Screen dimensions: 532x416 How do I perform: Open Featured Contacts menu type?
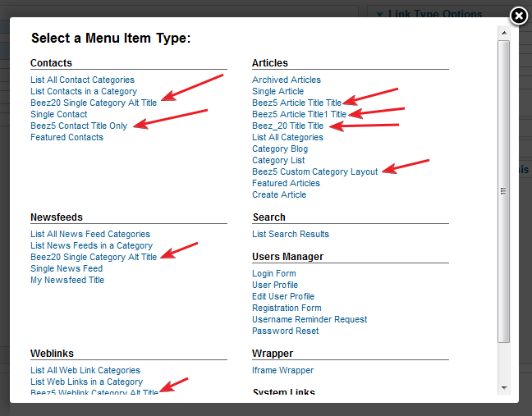[66, 137]
